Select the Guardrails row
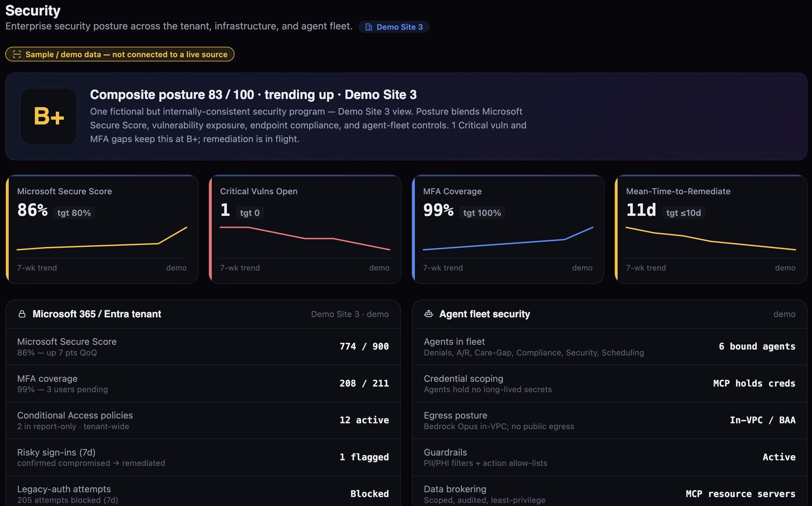The image size is (812, 506). point(610,457)
